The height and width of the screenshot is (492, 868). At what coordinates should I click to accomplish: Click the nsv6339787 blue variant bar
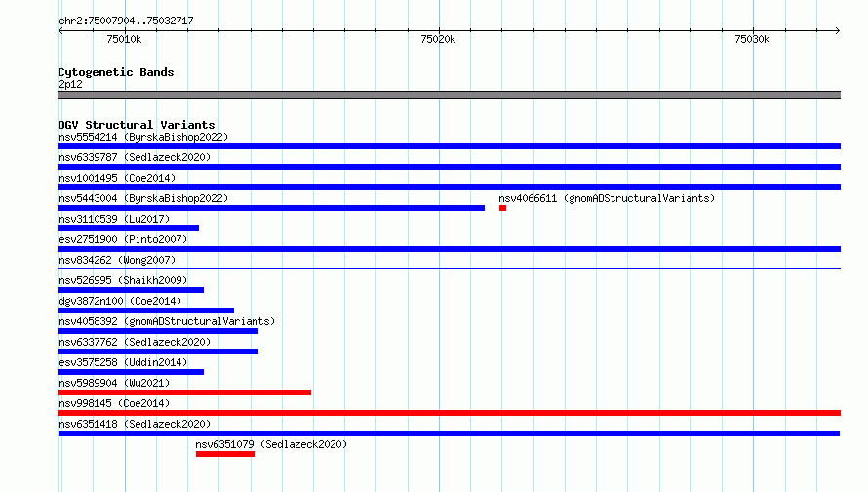449,167
